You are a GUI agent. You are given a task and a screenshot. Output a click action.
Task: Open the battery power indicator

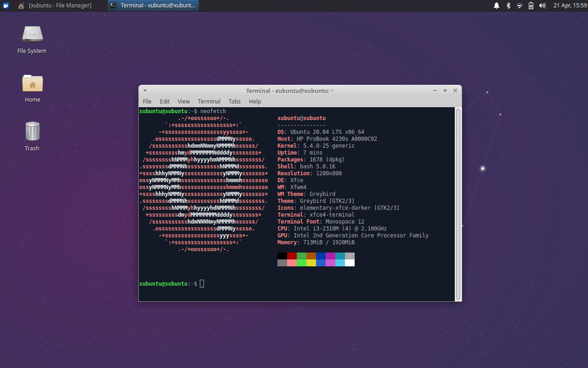531,5
